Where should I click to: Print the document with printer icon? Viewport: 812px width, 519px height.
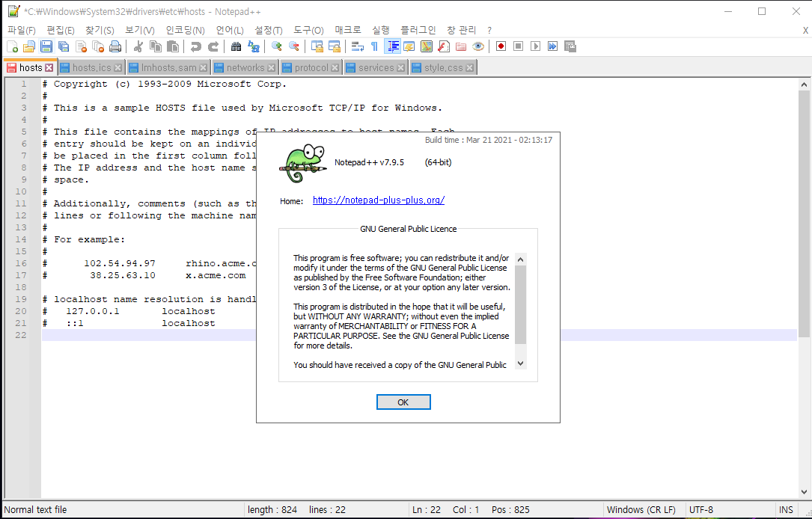pyautogui.click(x=115, y=46)
